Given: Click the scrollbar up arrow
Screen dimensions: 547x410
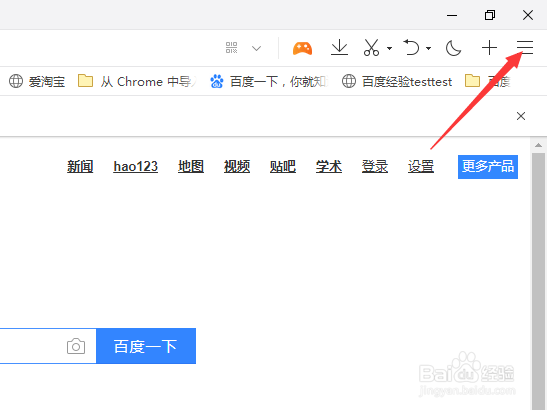Looking at the screenshot, I should 538,145.
